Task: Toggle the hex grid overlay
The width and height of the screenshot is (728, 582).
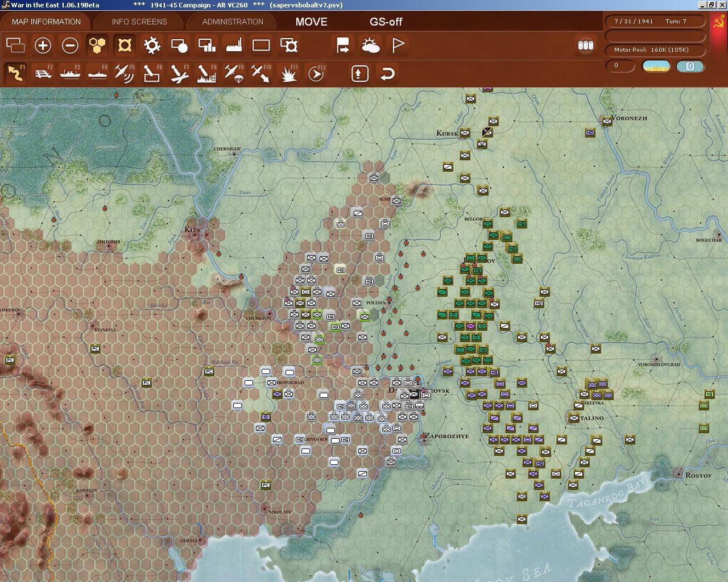Action: click(97, 45)
